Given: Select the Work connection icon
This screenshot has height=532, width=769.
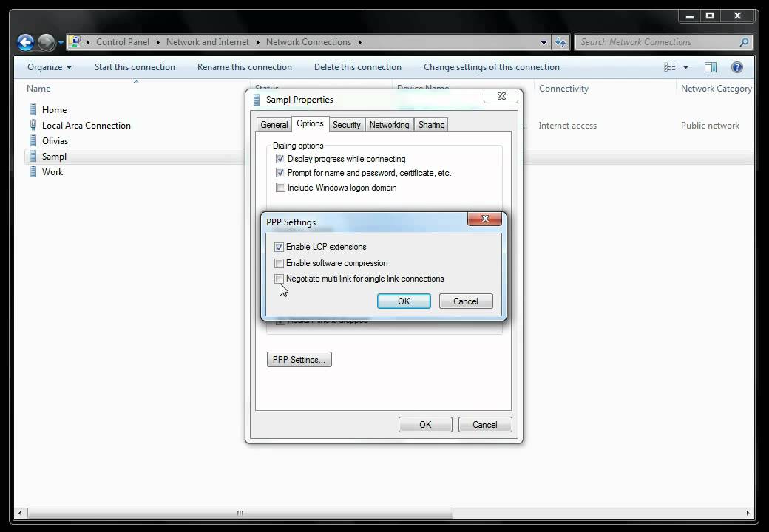Looking at the screenshot, I should 33,172.
